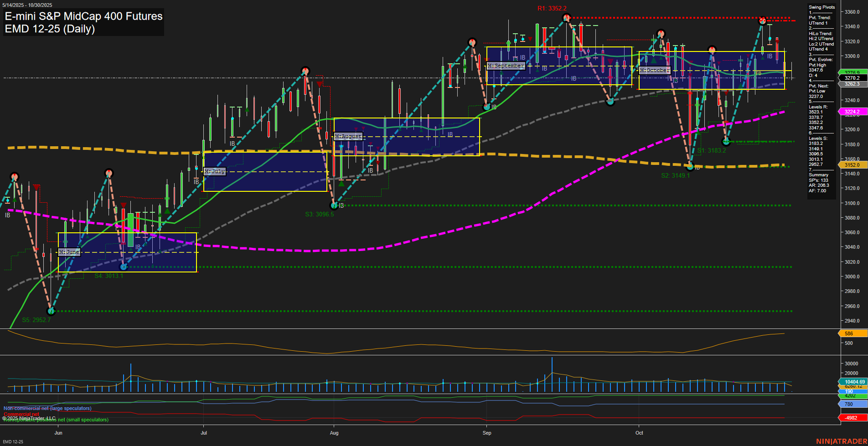Select the red R1 swing-high circle marker
The height and width of the screenshot is (446, 868).
tap(566, 18)
